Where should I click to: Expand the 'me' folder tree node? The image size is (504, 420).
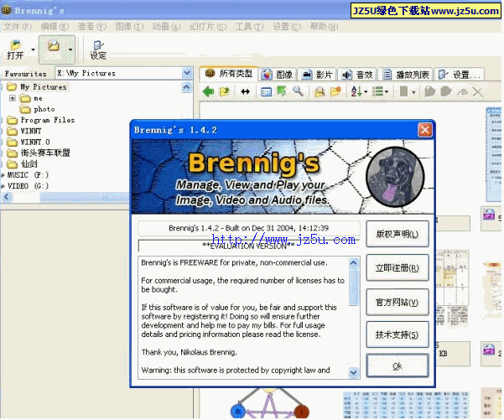coord(13,98)
